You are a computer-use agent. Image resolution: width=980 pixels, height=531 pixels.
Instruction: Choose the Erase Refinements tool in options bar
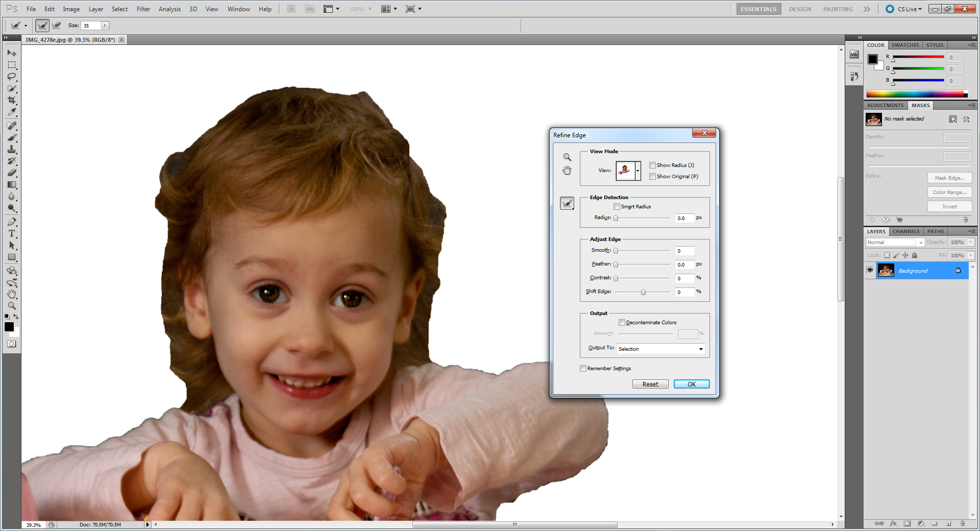pos(57,26)
